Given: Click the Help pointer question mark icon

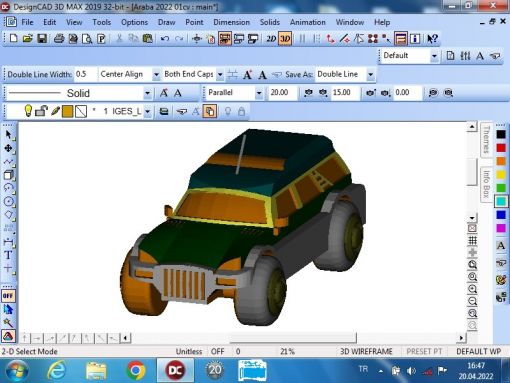Looking at the screenshot, I should [x=432, y=39].
